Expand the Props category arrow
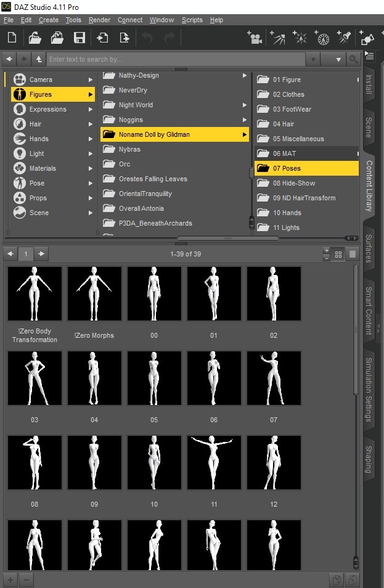Image resolution: width=384 pixels, height=588 pixels. click(x=91, y=198)
